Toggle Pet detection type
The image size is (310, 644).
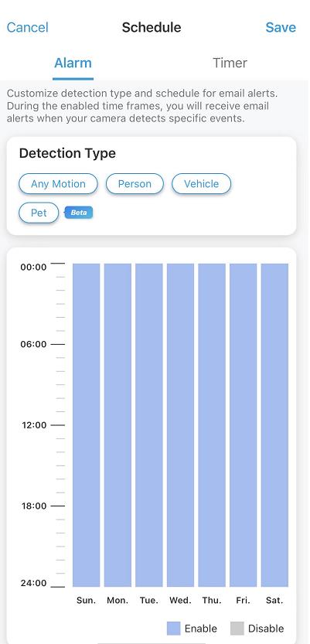(x=39, y=213)
